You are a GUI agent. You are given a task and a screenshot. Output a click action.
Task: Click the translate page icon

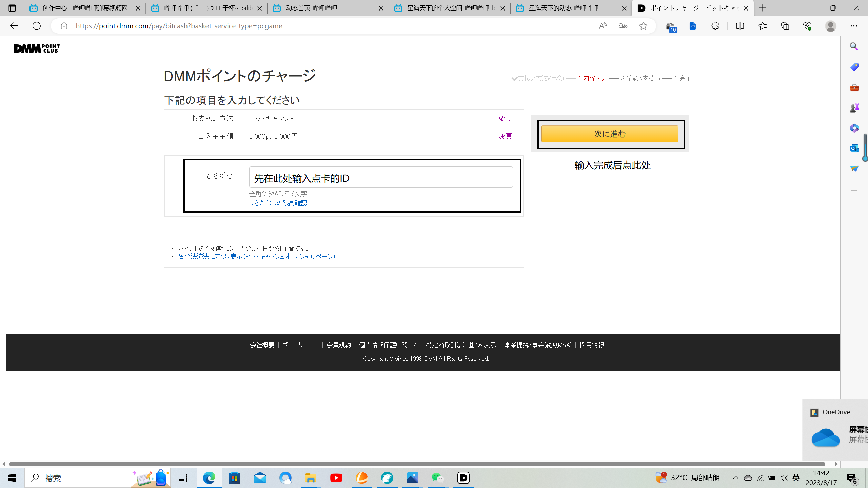[623, 26]
